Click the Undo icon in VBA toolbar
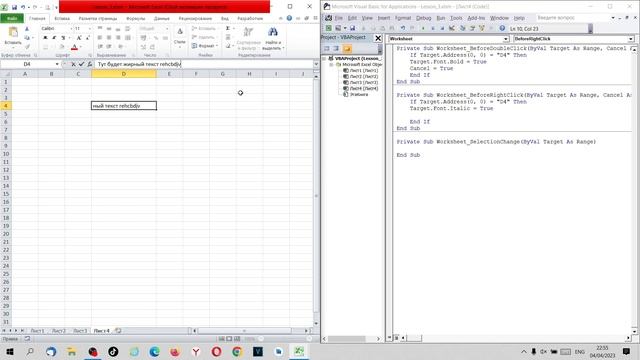Screen dimensions: 640x360 pyautogui.click(x=402, y=28)
